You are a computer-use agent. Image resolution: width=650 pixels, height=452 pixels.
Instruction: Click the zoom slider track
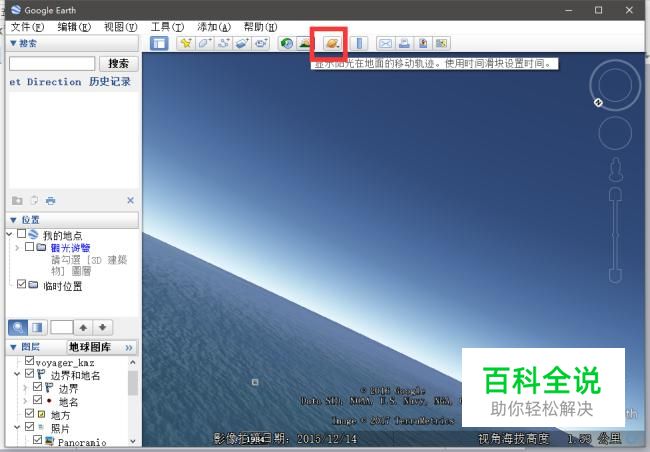(x=616, y=235)
